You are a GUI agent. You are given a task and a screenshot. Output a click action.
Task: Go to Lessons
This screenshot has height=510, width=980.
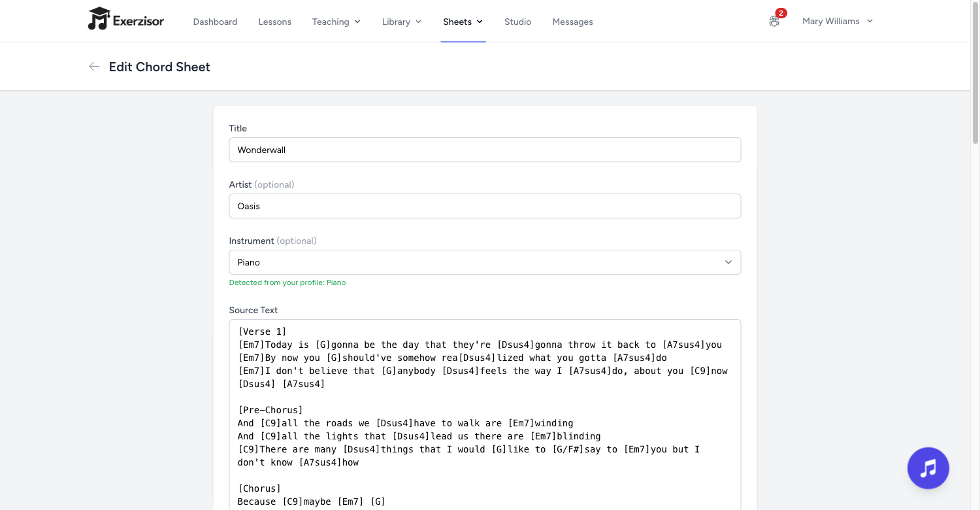pyautogui.click(x=274, y=22)
